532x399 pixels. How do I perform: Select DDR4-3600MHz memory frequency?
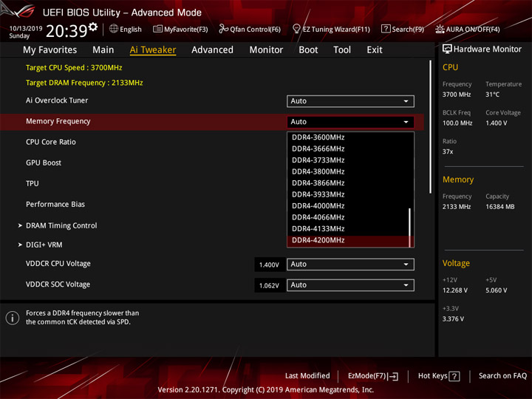click(x=348, y=137)
